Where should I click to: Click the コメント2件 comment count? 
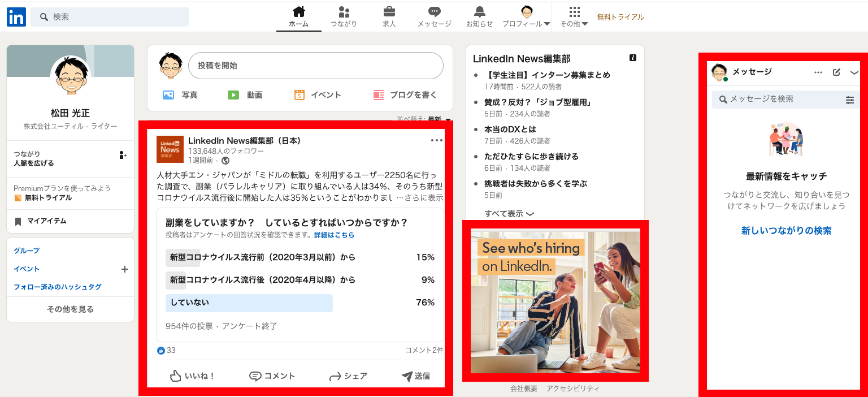424,350
